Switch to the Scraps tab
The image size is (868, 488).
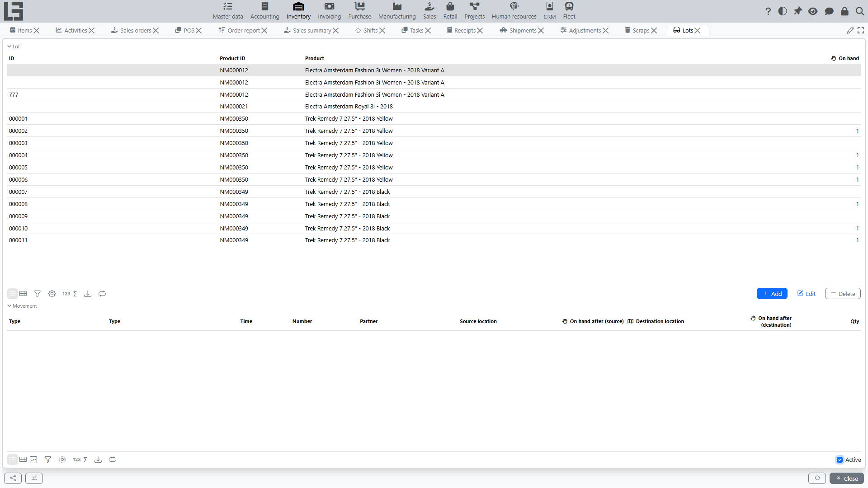637,30
